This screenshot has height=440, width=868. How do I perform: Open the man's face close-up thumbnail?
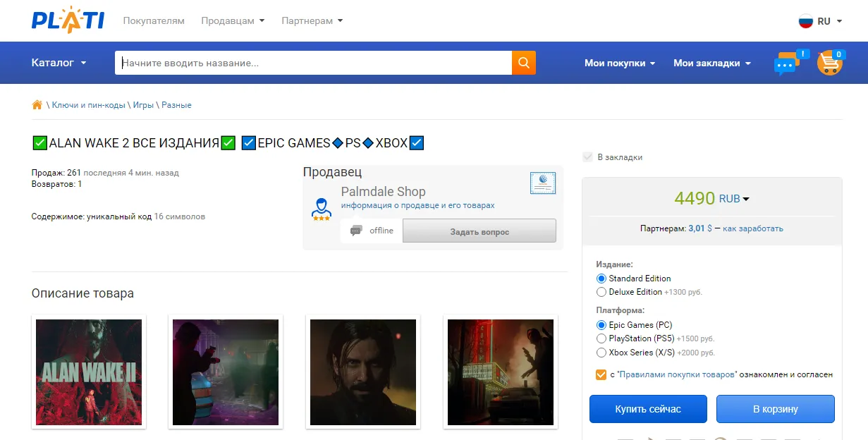click(x=363, y=372)
